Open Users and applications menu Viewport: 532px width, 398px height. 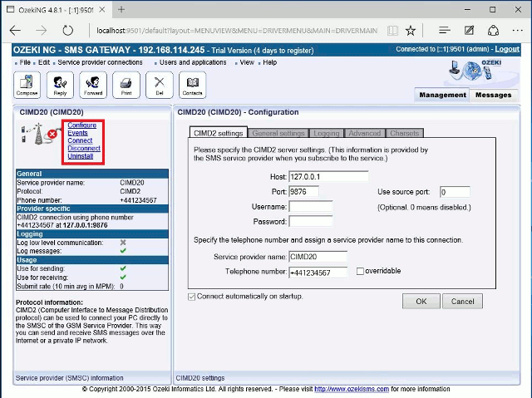(x=193, y=62)
